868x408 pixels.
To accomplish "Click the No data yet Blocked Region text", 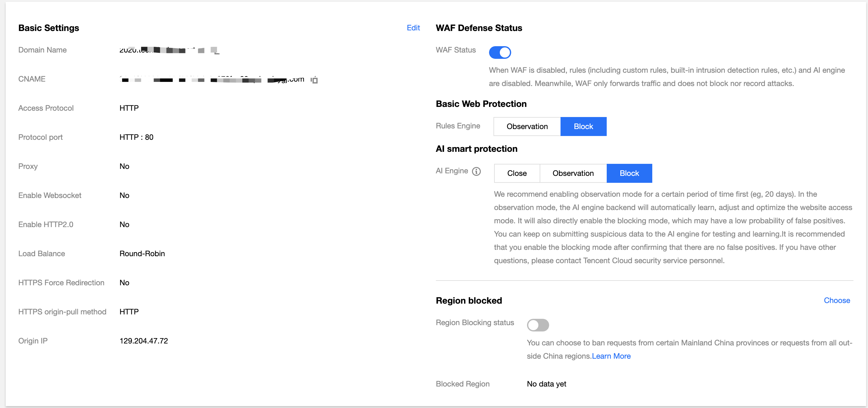I will tap(546, 384).
